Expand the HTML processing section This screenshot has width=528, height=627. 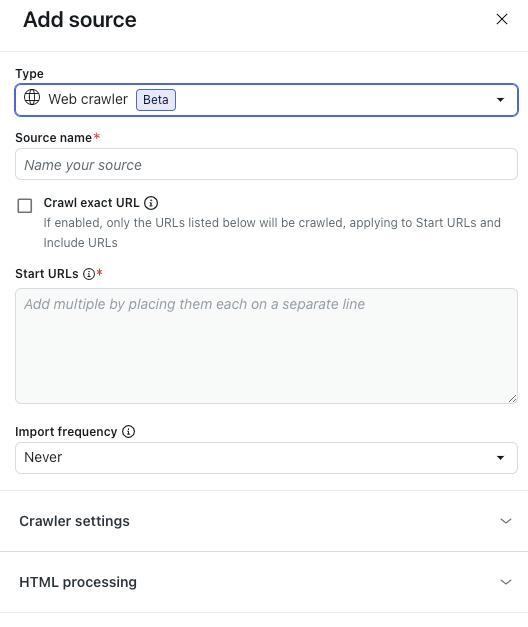coord(264,582)
